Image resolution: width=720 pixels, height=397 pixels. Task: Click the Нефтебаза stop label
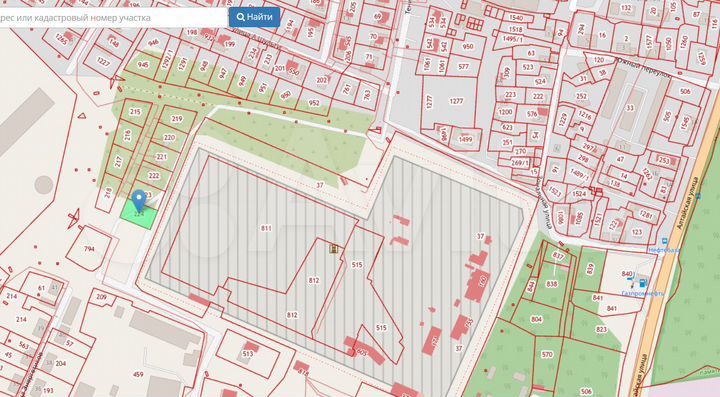coord(664,250)
